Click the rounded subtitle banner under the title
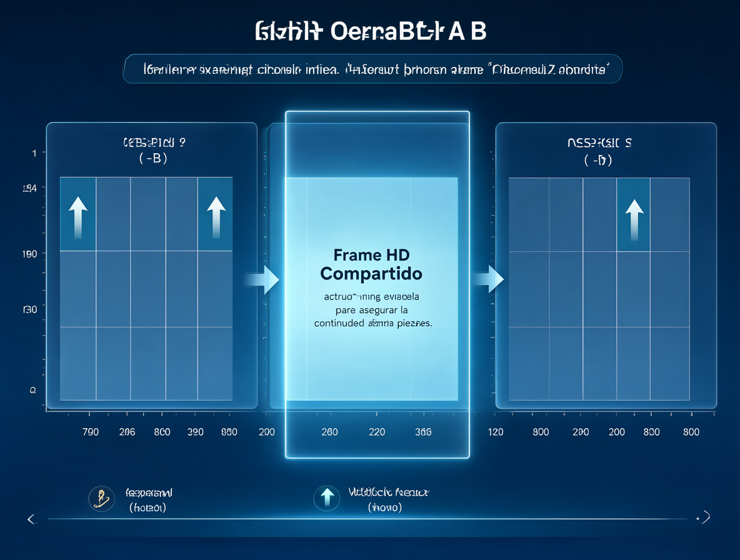The image size is (740, 560). pos(372,69)
